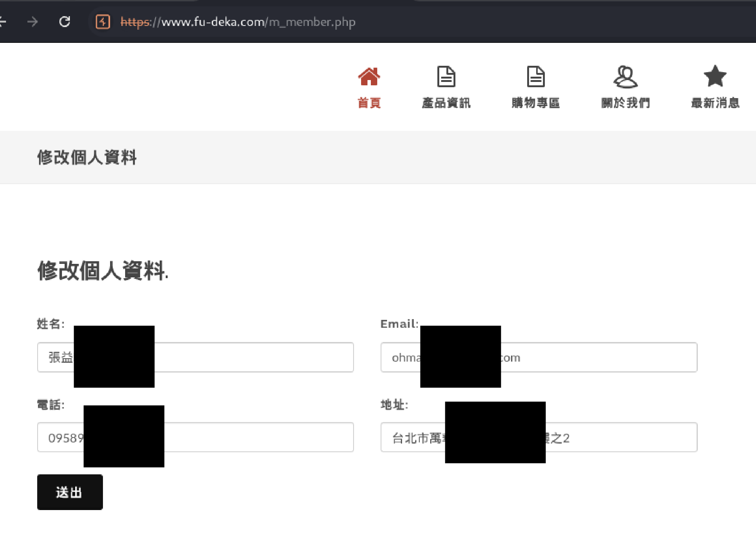Focus the 地址 address input field
This screenshot has width=756, height=539.
[x=539, y=437]
